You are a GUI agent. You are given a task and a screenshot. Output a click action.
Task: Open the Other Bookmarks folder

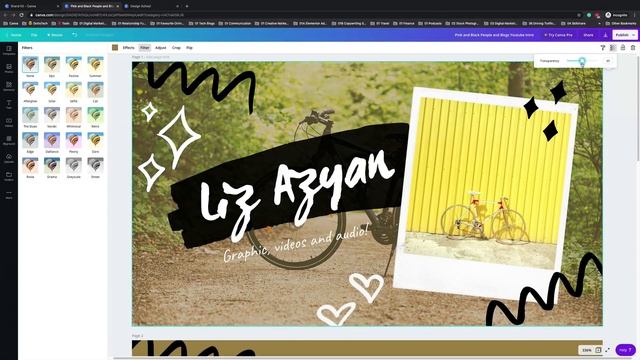pos(620,23)
